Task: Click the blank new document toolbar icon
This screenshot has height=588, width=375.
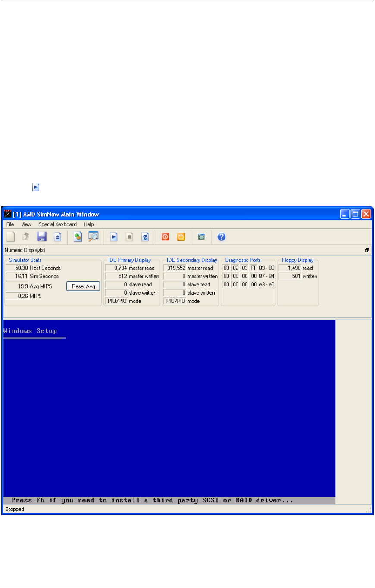Action: tap(11, 237)
